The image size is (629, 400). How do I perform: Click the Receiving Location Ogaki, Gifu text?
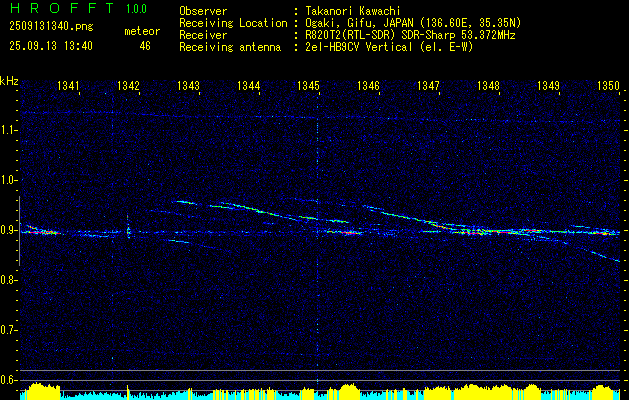pyautogui.click(x=413, y=23)
